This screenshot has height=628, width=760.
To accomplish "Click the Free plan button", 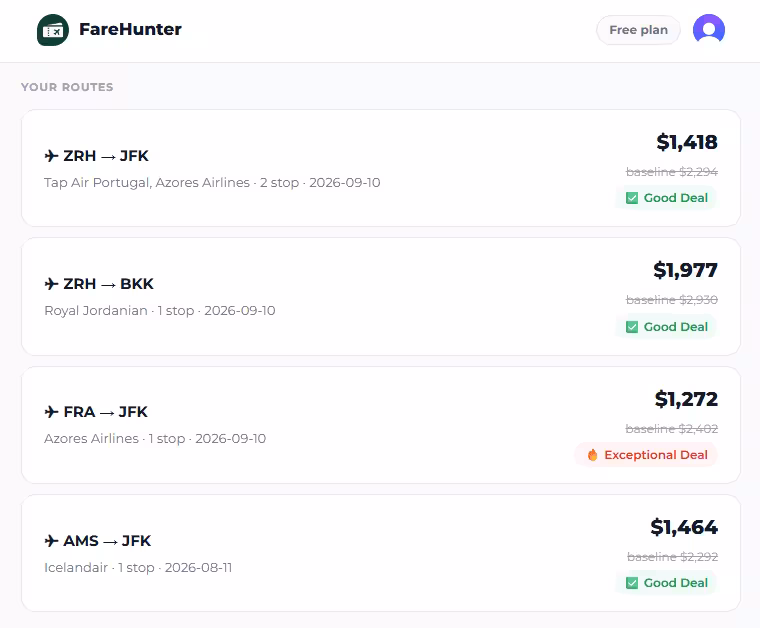I will (x=638, y=30).
